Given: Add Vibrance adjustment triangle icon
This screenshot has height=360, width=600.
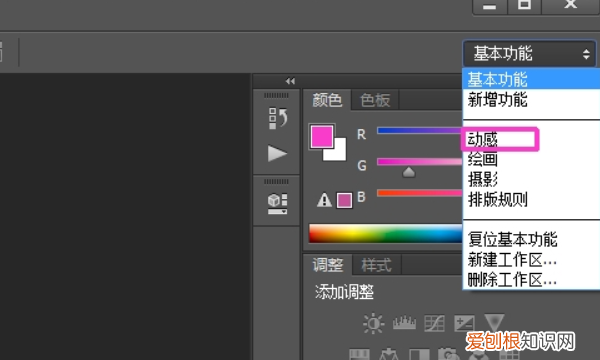Looking at the screenshot, I should tap(494, 323).
